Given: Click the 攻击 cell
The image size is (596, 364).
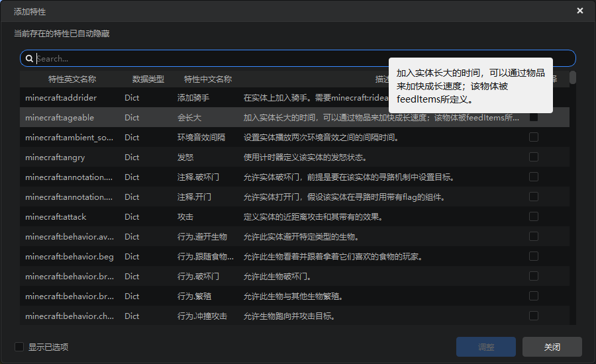Looking at the screenshot, I should (185, 216).
